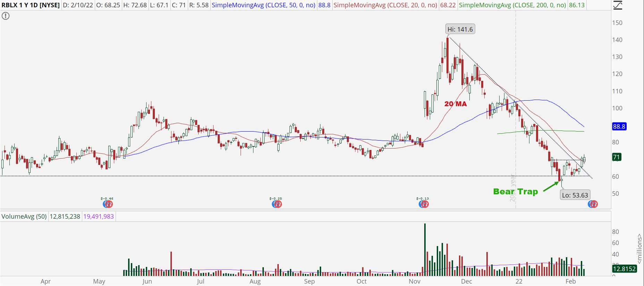This screenshot has height=286, width=644.
Task: Select the SimpleMovingAvg 200 study label
Action: 512,5
